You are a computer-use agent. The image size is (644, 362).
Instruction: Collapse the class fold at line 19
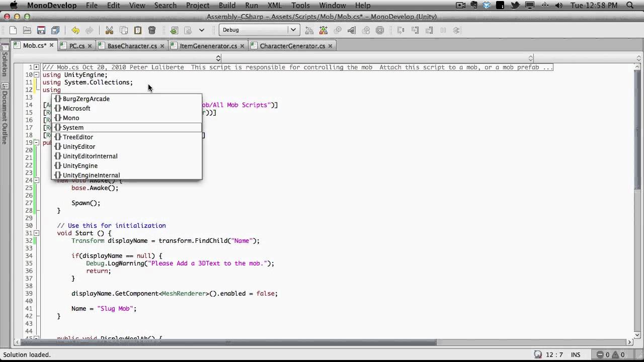click(37, 143)
